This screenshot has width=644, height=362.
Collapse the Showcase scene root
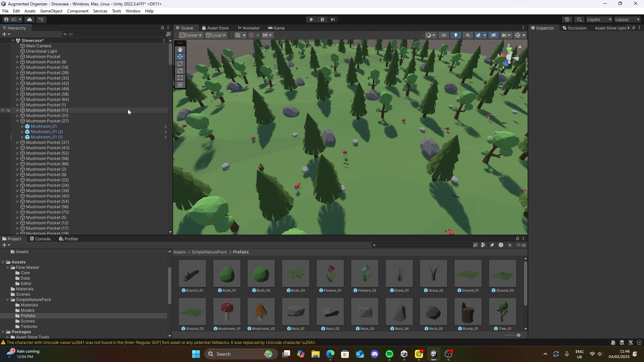click(x=13, y=41)
